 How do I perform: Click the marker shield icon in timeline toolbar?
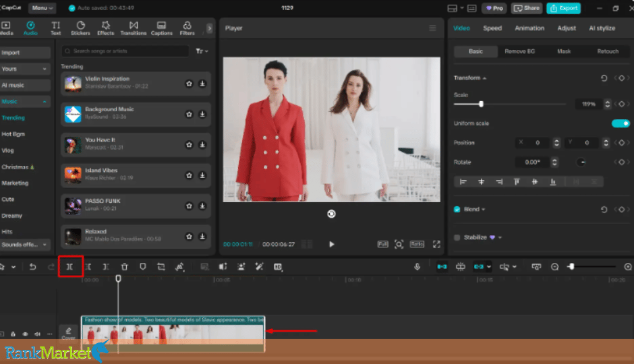(143, 267)
